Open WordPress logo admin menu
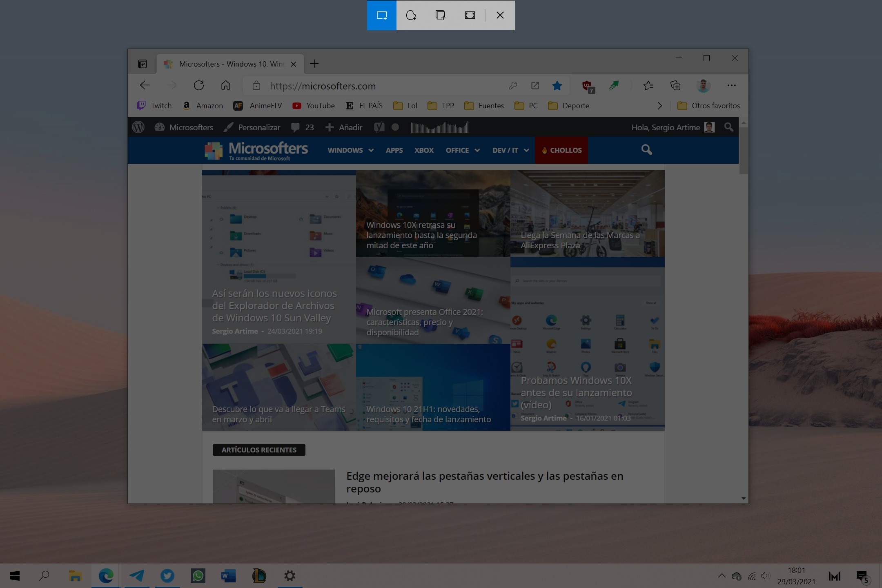Viewport: 882px width, 588px height. pos(138,127)
